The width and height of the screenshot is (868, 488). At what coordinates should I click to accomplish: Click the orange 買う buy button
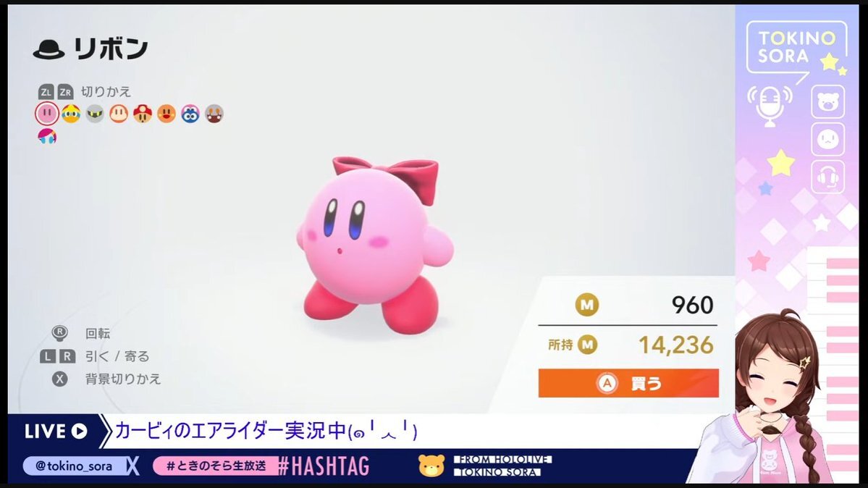(628, 383)
